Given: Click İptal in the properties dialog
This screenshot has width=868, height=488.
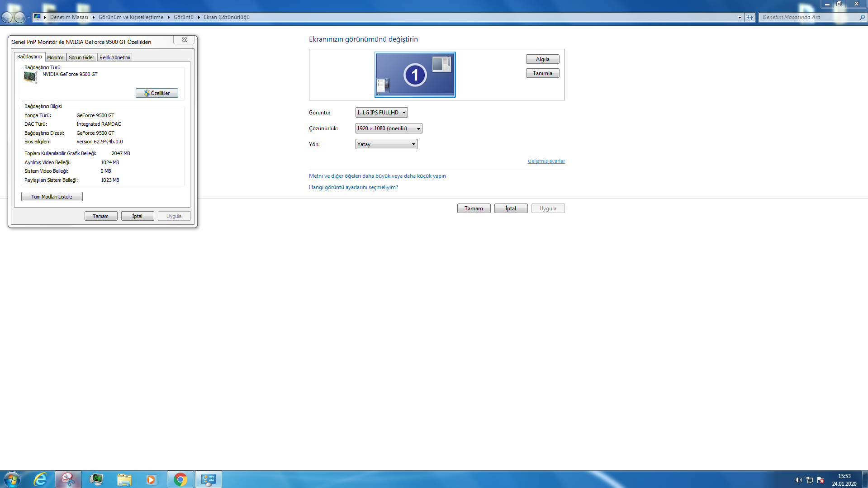Looking at the screenshot, I should (138, 216).
